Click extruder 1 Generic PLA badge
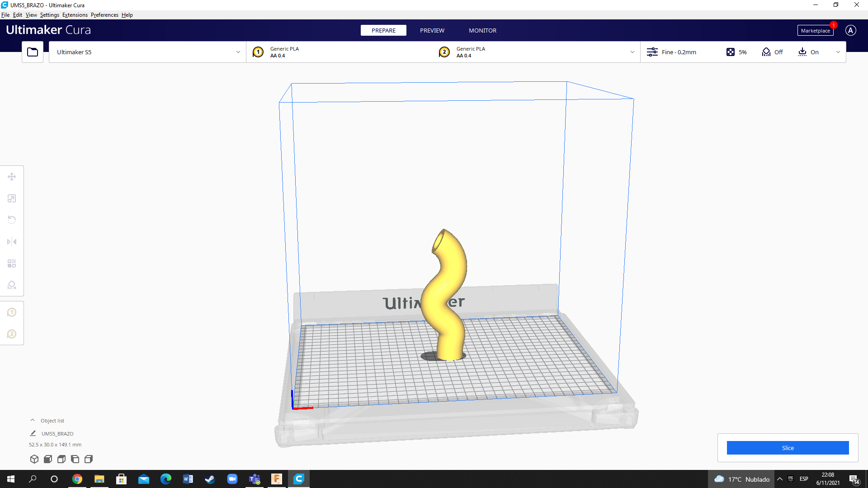The height and width of the screenshot is (488, 868). [x=258, y=52]
